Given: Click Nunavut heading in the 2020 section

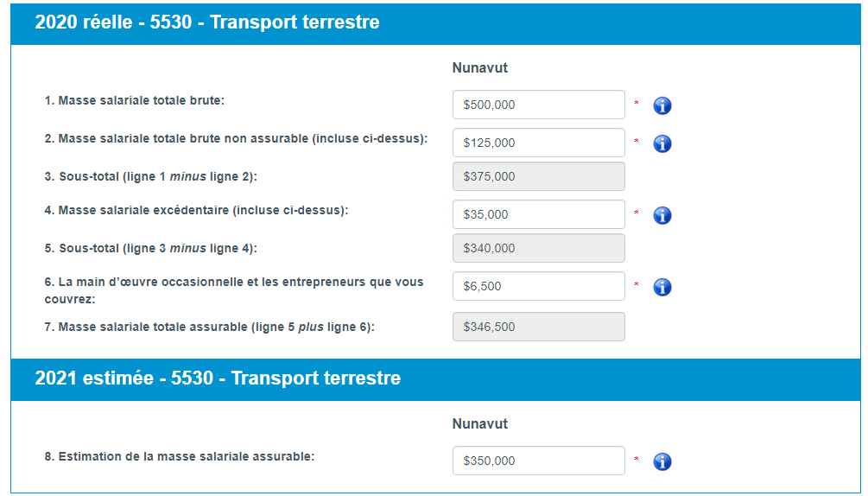Looking at the screenshot, I should point(480,68).
